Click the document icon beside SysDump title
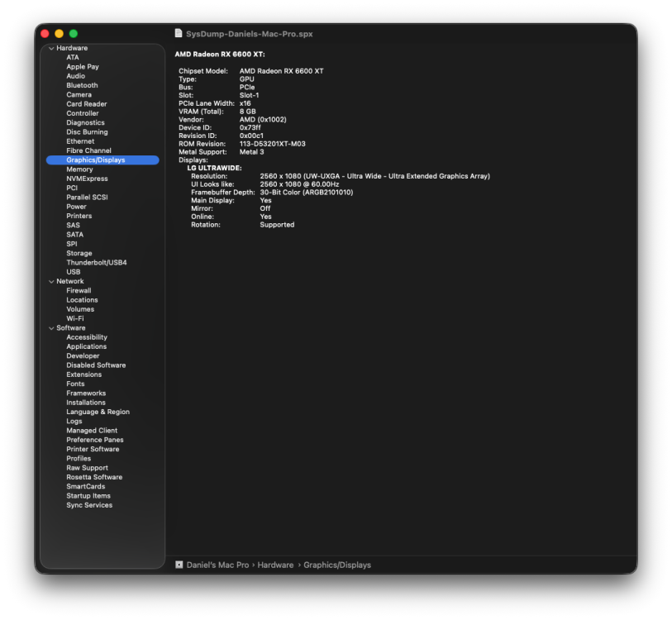 click(x=179, y=33)
